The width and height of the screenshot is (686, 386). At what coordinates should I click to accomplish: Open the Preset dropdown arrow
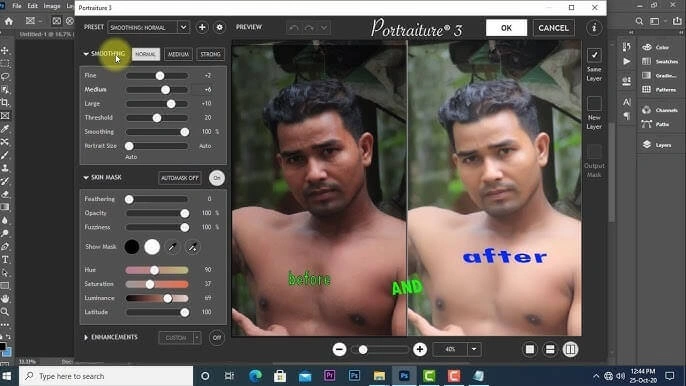point(183,27)
